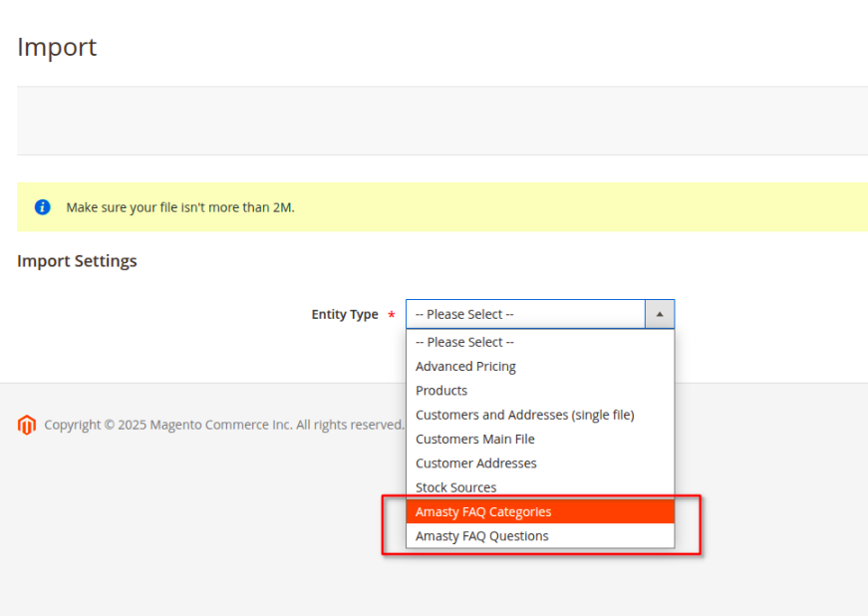Pick the Customer Addresses entry

pyautogui.click(x=540, y=463)
